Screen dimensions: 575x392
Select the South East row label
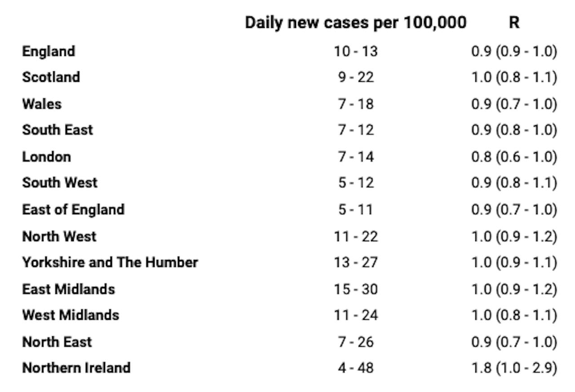coord(57,130)
